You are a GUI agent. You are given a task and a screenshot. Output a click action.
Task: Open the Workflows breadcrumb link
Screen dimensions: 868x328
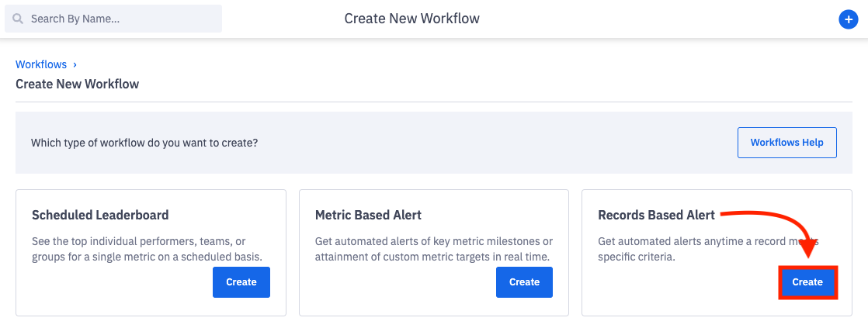(41, 65)
